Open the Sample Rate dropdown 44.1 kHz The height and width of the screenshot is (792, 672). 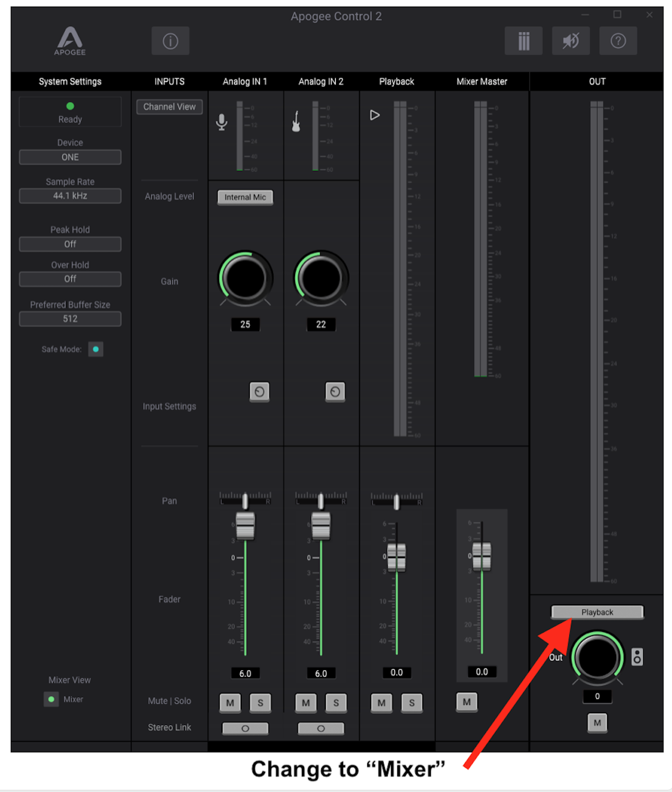point(70,196)
